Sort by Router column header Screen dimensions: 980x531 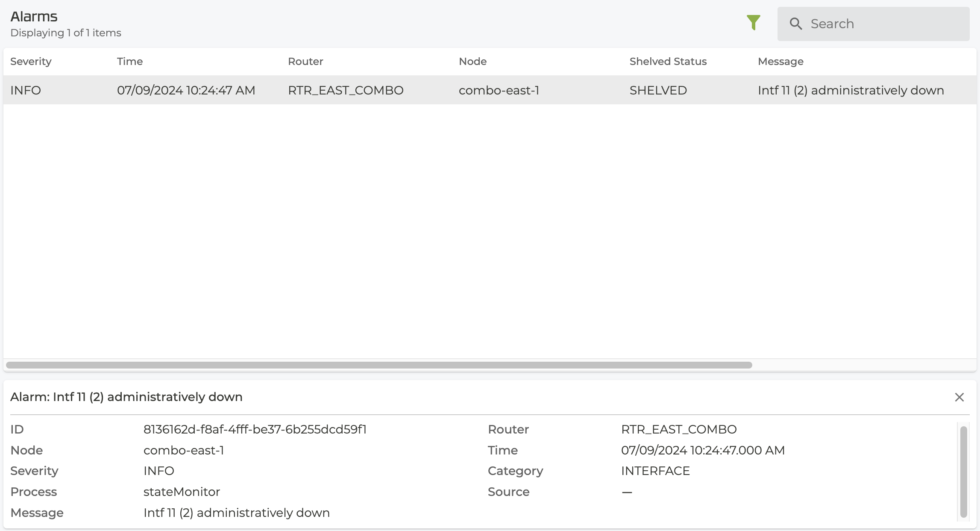click(x=305, y=62)
